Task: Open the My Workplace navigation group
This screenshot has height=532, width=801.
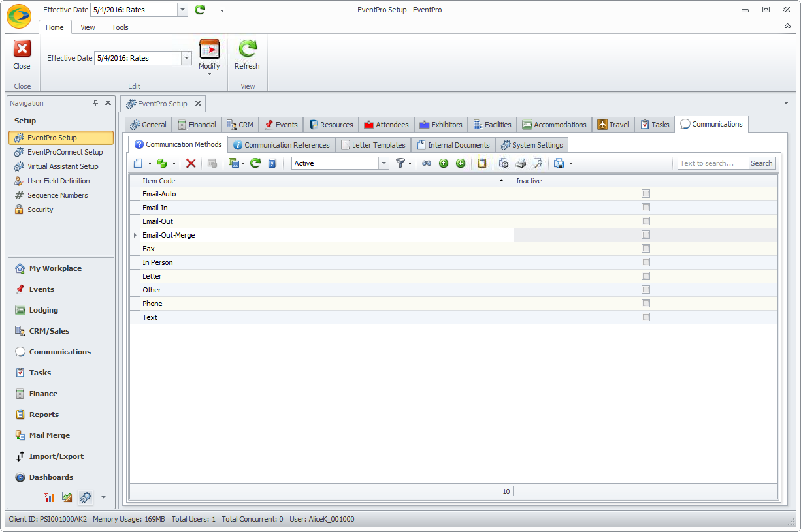Action: [x=61, y=268]
